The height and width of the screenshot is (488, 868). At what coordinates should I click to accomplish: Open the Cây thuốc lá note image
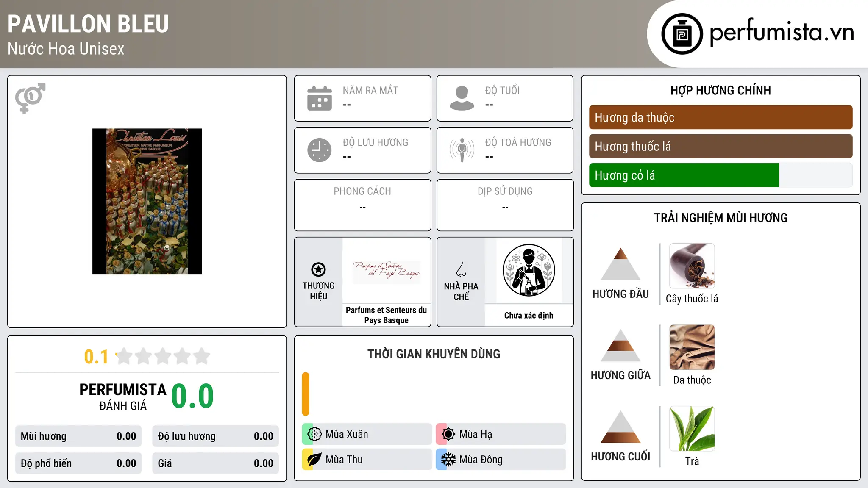coord(692,266)
